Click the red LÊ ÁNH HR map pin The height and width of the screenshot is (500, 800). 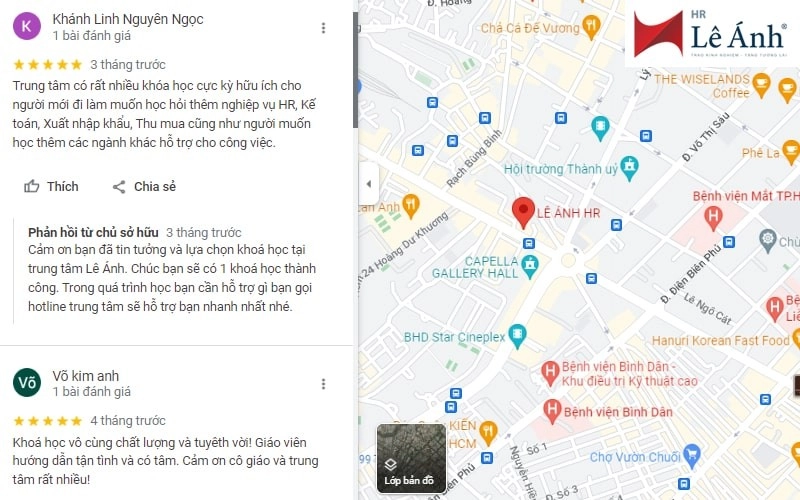coord(523,212)
